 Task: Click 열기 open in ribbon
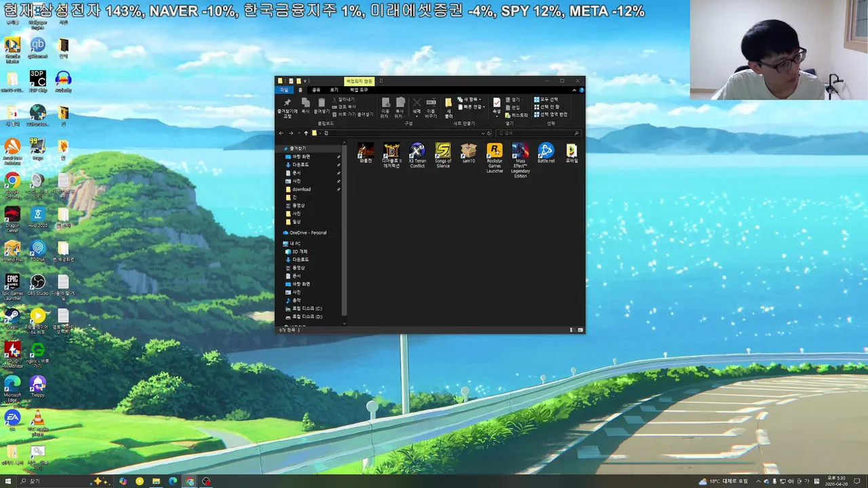point(513,100)
